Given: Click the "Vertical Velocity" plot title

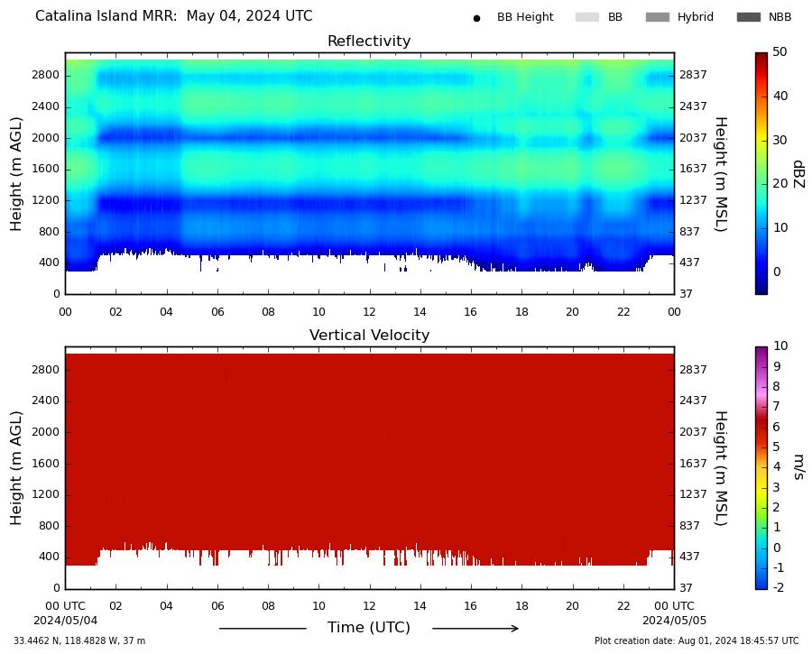Looking at the screenshot, I should click(369, 335).
